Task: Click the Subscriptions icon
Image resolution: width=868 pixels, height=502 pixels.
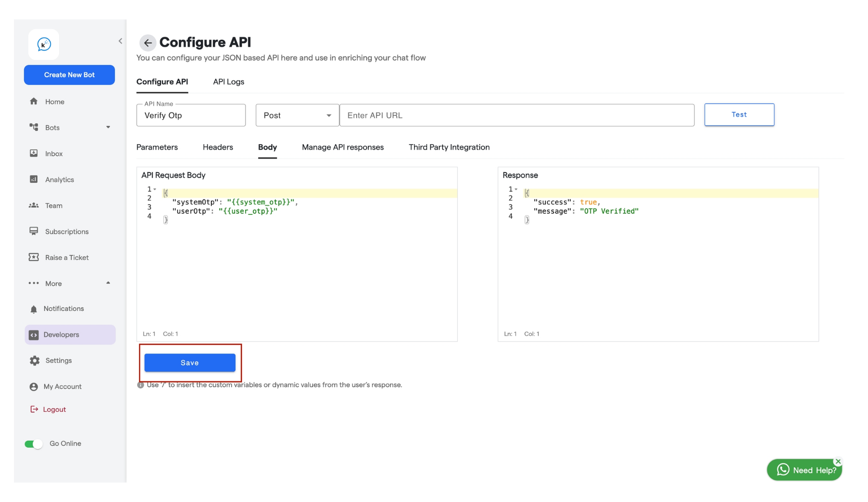Action: [33, 231]
